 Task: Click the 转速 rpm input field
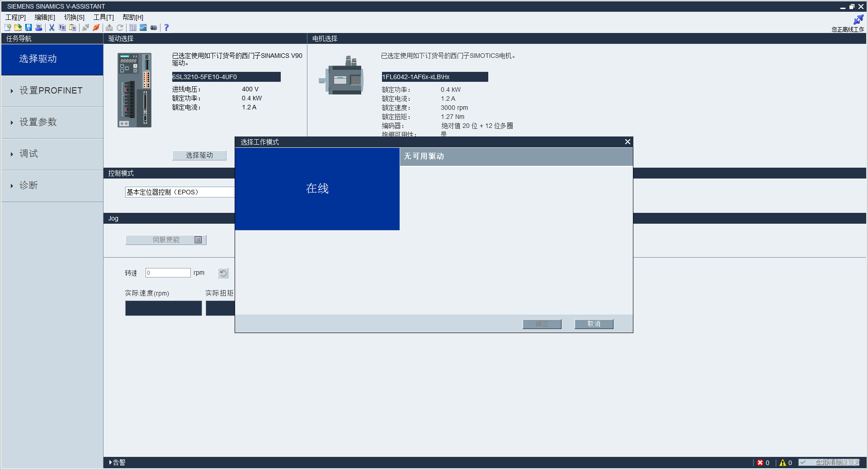(x=168, y=273)
